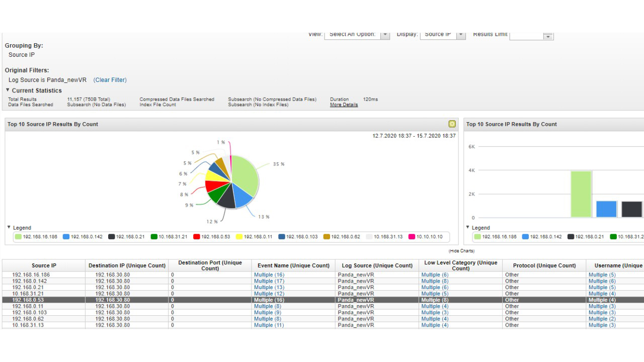
Task: Click the pink 10.10.10.10 legend swatch
Action: [412, 237]
